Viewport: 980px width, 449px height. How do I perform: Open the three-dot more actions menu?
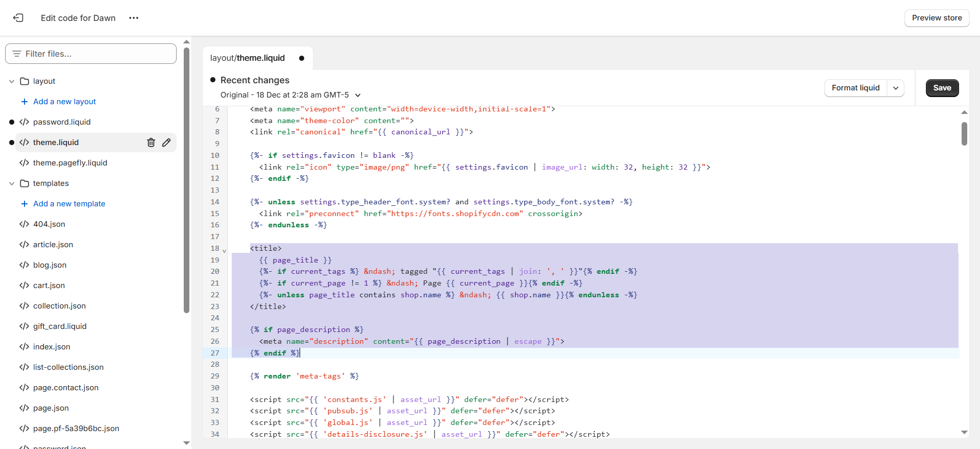[134, 18]
